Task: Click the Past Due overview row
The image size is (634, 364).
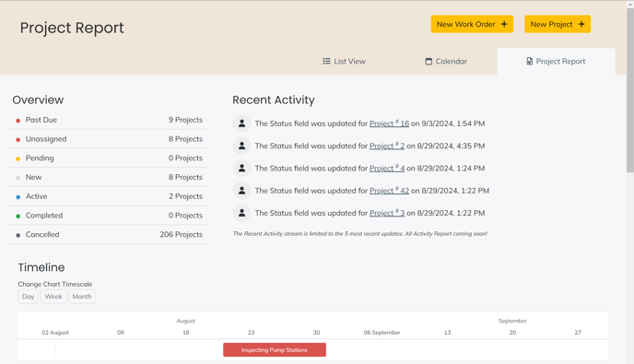Action: [108, 120]
